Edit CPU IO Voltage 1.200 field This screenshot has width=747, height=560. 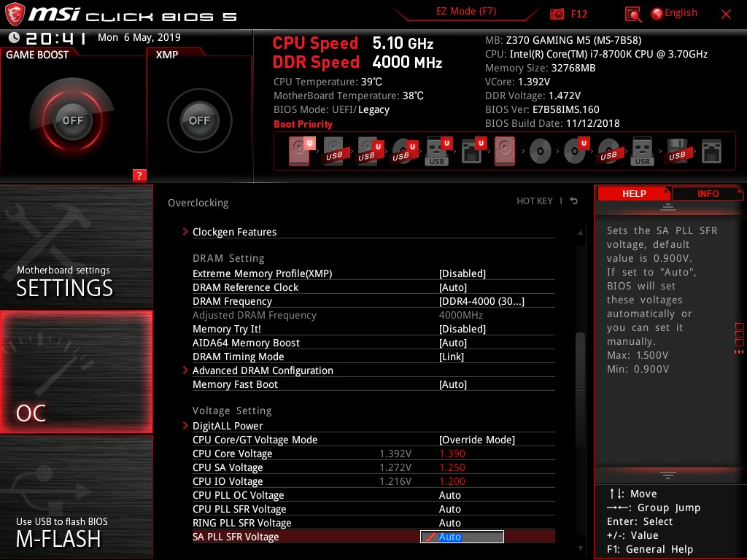pyautogui.click(x=452, y=481)
